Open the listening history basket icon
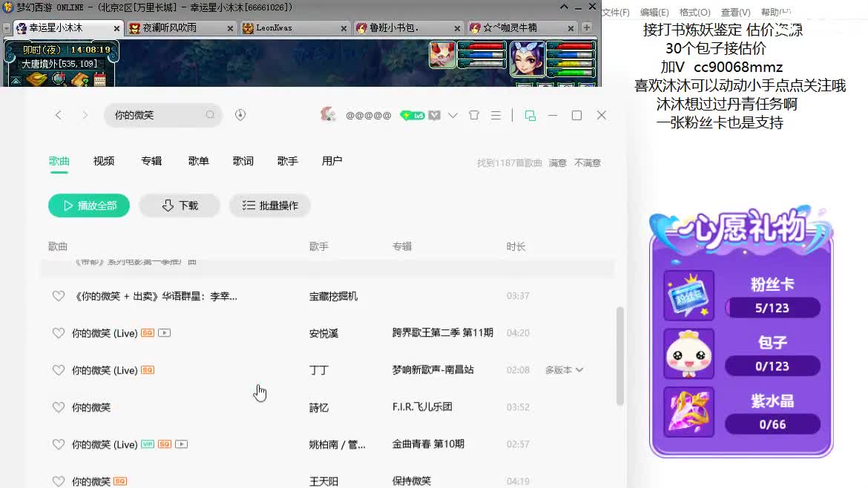Image resolution: width=868 pixels, height=488 pixels. click(x=475, y=115)
